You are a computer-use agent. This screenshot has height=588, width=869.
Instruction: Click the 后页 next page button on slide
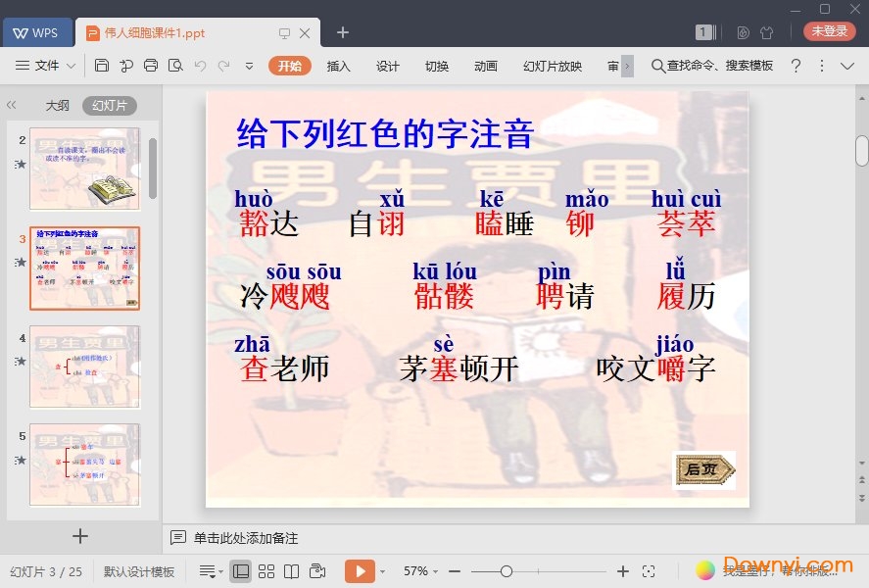(702, 469)
